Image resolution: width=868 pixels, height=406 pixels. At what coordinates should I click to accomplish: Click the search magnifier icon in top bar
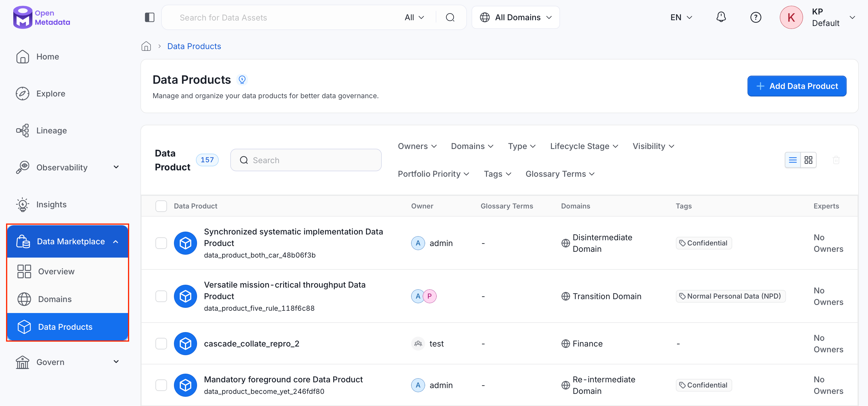click(450, 18)
